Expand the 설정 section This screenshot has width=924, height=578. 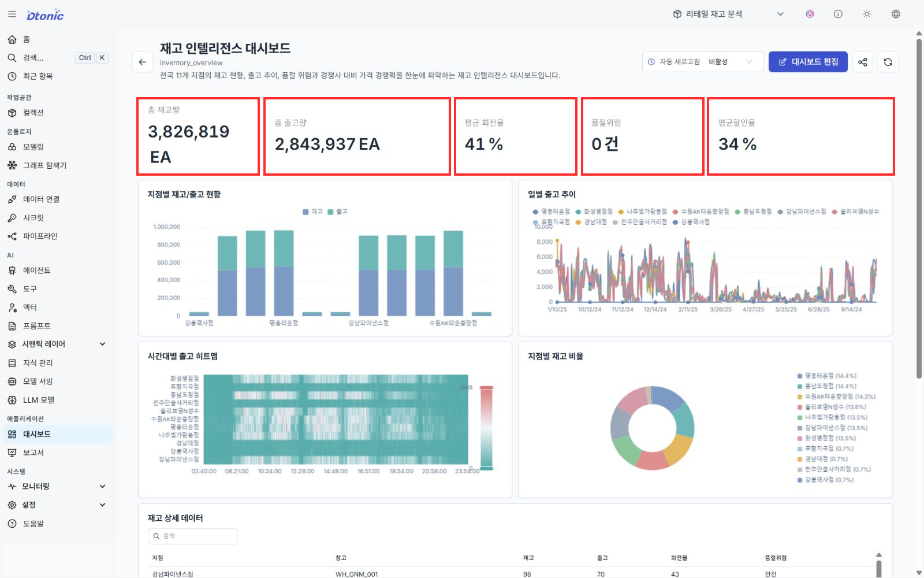(57, 505)
